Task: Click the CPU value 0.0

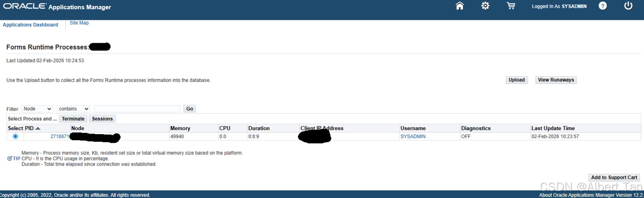Action: 223,137
